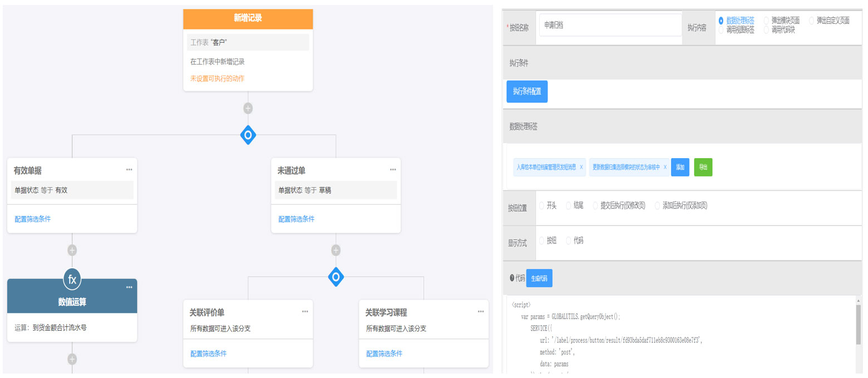The width and height of the screenshot is (868, 378).
Task: Open the ellipsis menu on 未通过单 card
Action: click(393, 170)
